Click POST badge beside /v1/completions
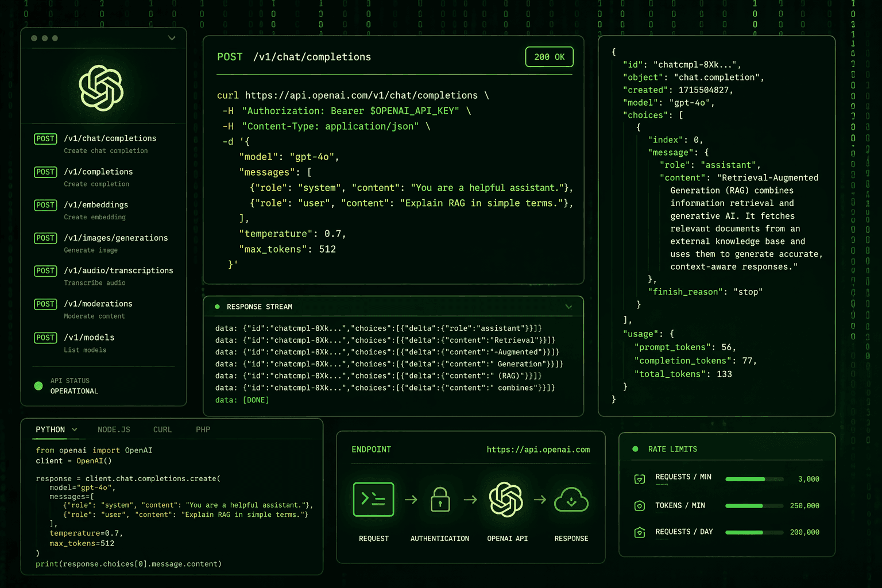Screen dimensions: 882x588 point(45,172)
